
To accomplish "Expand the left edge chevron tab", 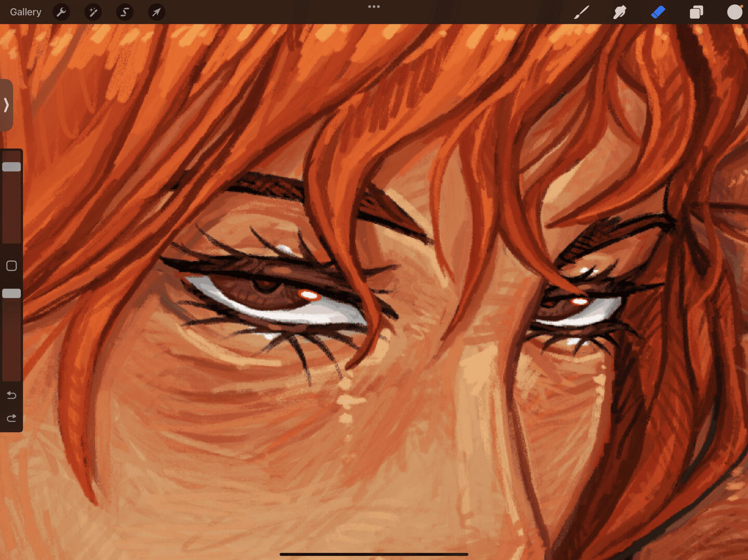I will coord(6,105).
